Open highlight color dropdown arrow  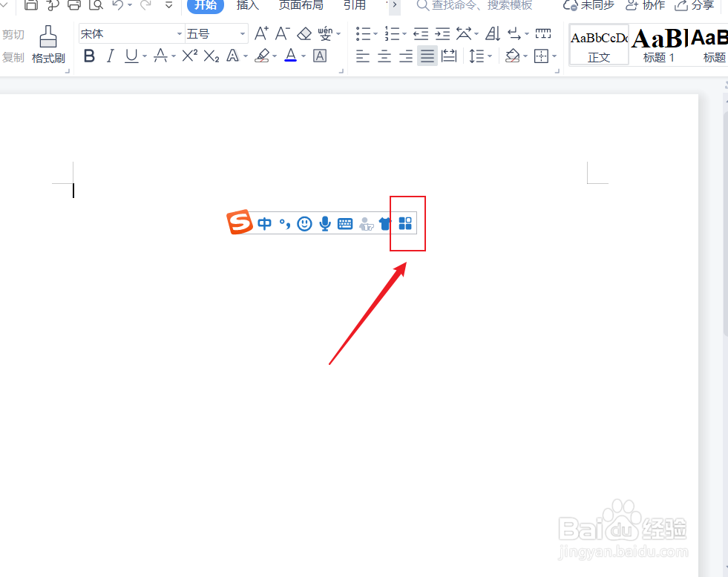[275, 56]
